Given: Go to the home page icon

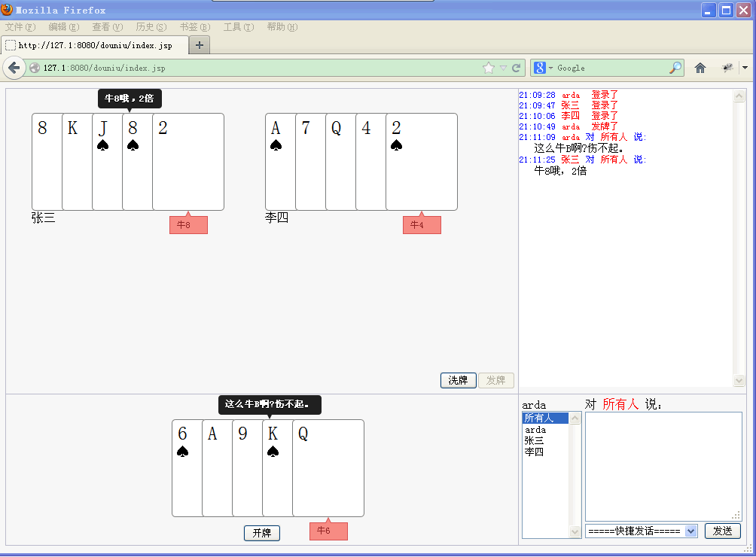Looking at the screenshot, I should (700, 68).
